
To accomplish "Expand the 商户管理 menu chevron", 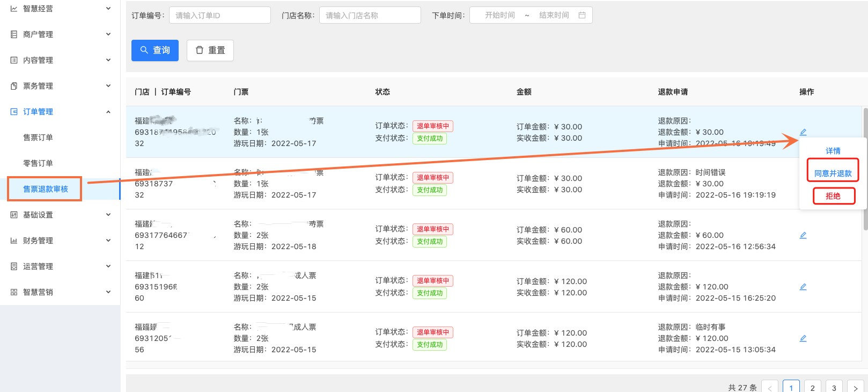I will (108, 34).
